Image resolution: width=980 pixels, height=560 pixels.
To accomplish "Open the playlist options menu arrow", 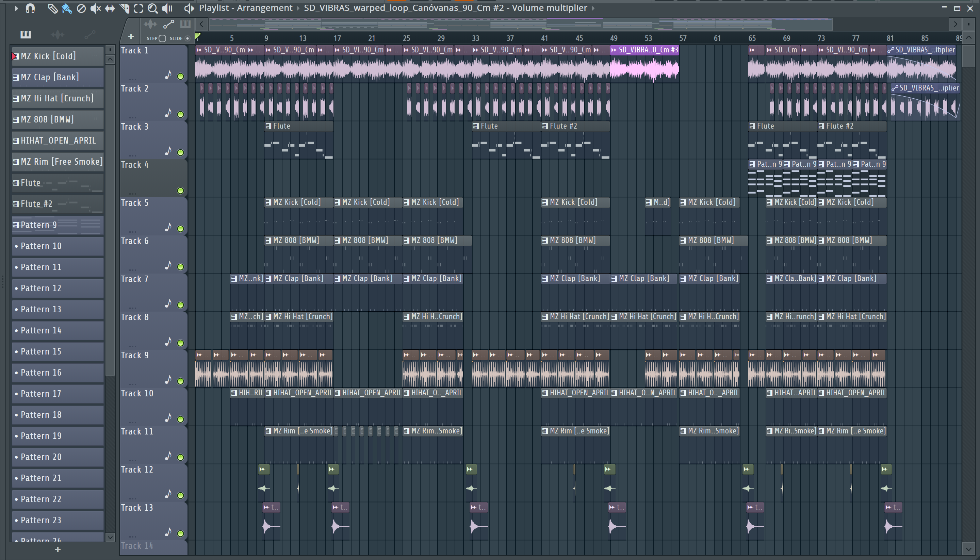I will click(16, 8).
